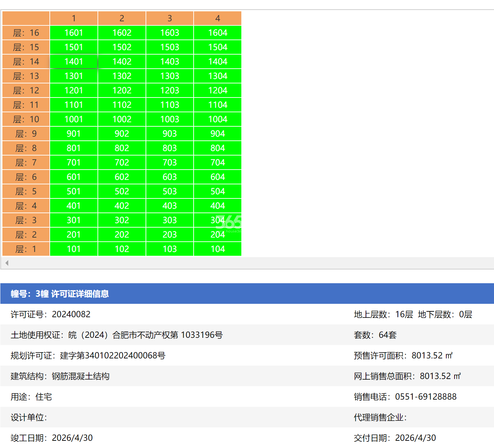
Task: Click column header 2
Action: point(122,18)
